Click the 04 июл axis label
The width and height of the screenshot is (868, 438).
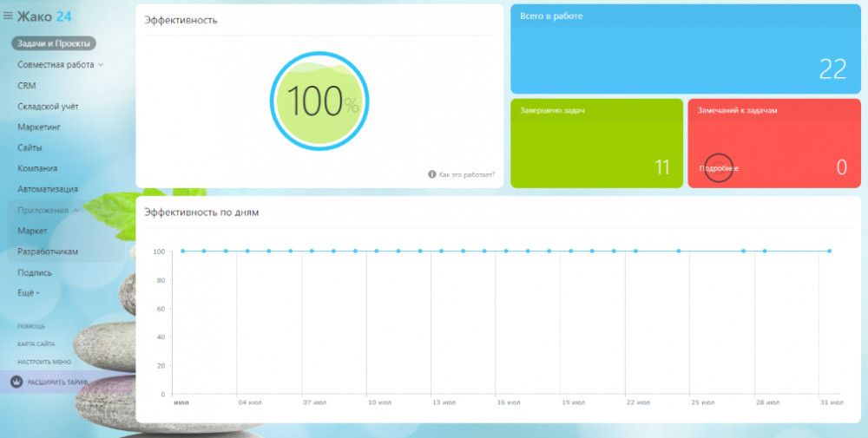[x=250, y=402]
